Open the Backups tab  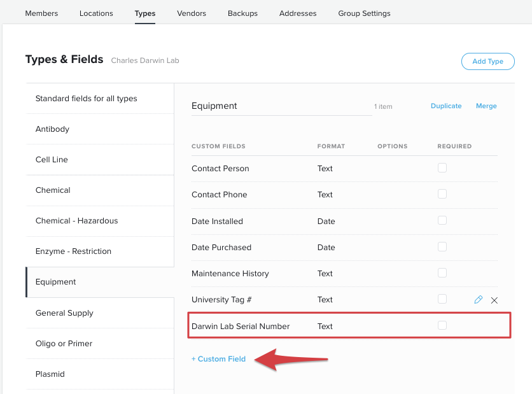click(x=242, y=13)
